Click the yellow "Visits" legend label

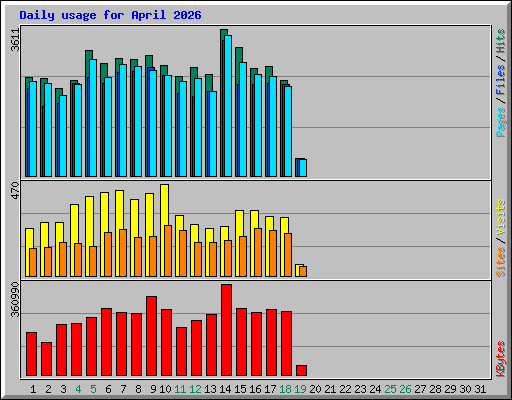pos(500,218)
